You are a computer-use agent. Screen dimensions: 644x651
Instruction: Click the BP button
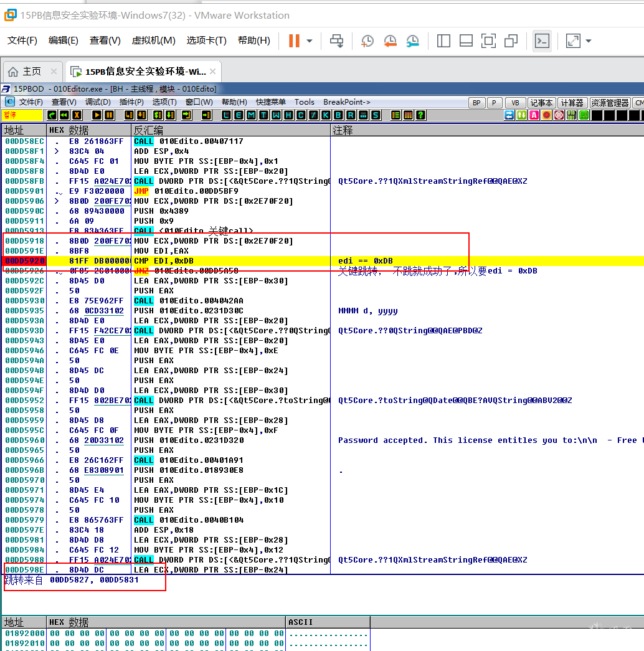tap(476, 103)
